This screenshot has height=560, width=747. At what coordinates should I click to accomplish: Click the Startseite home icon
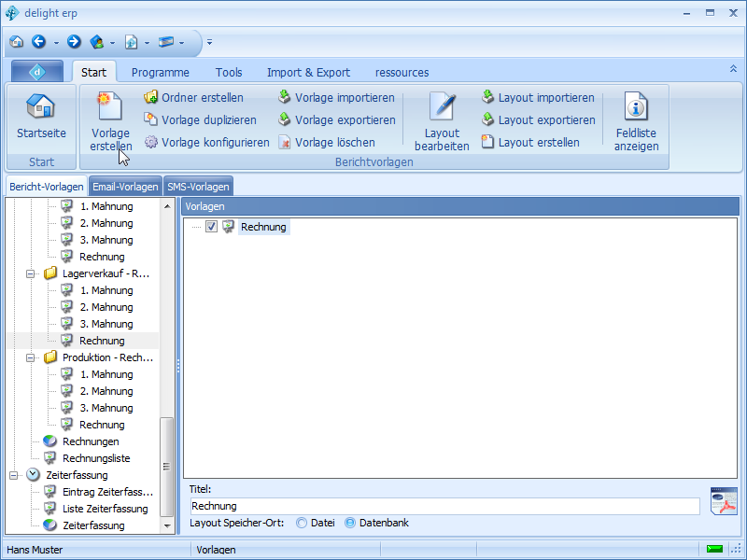click(x=41, y=106)
